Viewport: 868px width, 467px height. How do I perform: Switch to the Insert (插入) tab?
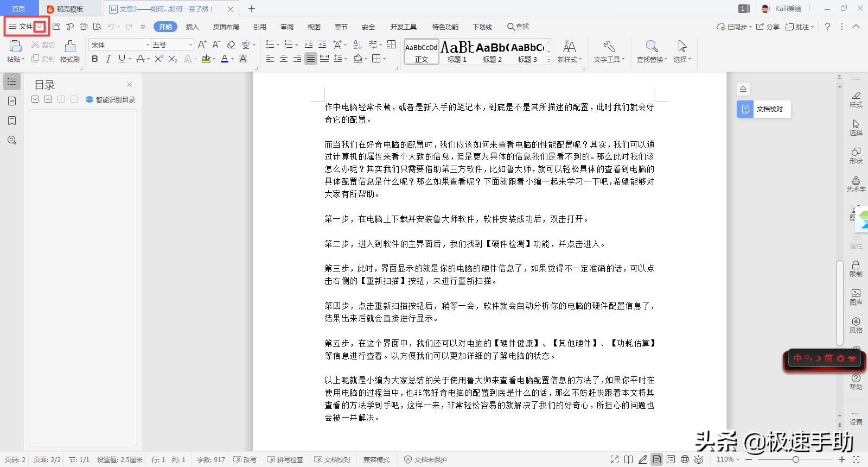pos(192,27)
